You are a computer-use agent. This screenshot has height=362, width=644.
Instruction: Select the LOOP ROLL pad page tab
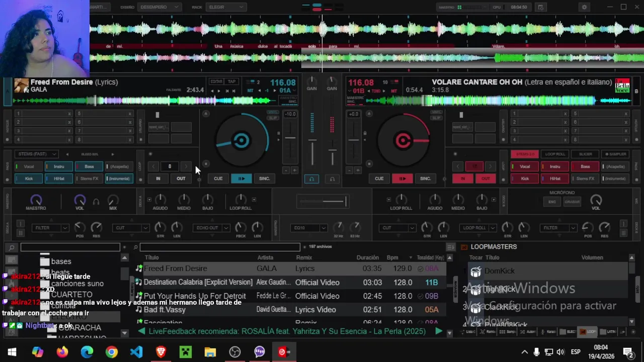555,154
